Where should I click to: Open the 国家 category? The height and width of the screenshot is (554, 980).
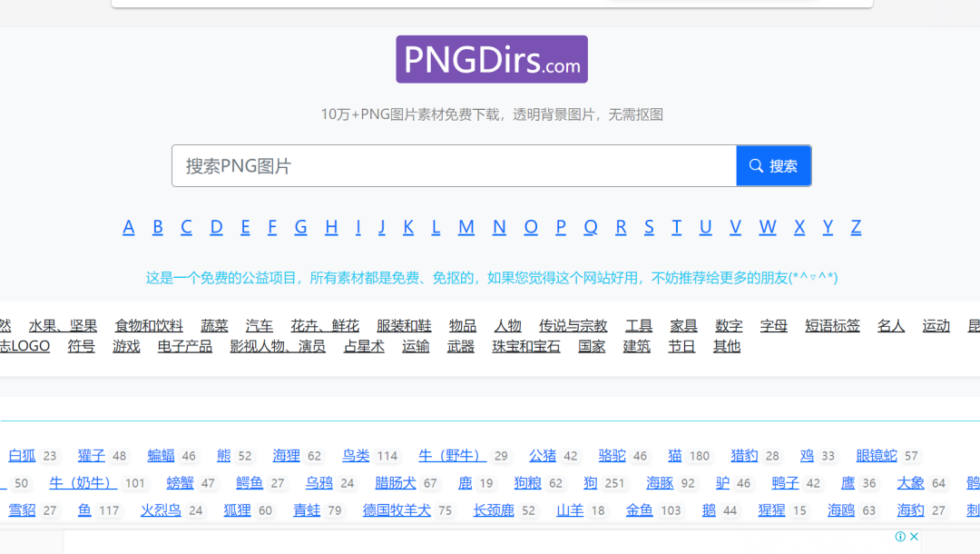pos(592,346)
